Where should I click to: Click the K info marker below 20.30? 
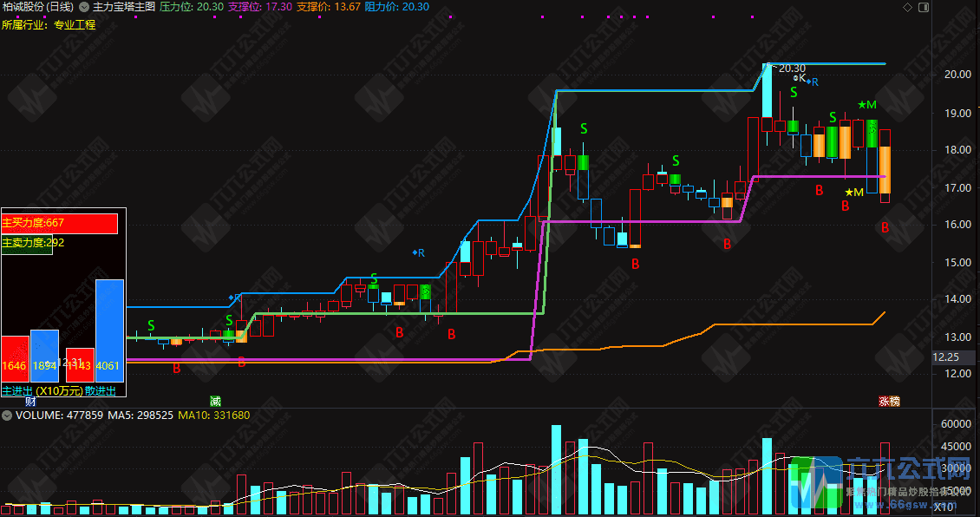coord(799,78)
